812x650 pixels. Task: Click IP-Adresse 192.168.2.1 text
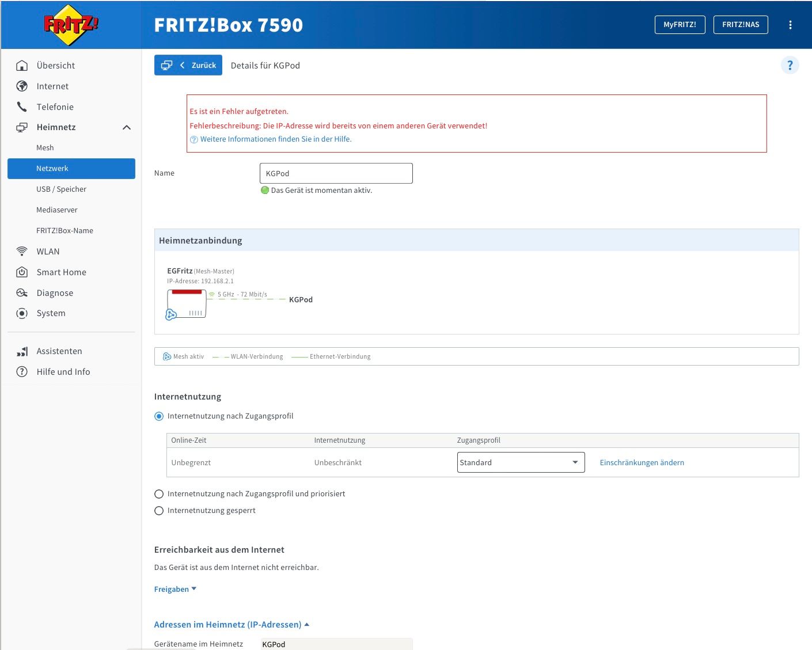(200, 282)
